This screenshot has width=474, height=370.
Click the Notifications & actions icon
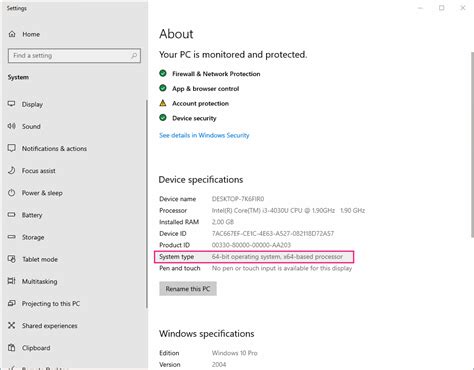[12, 148]
